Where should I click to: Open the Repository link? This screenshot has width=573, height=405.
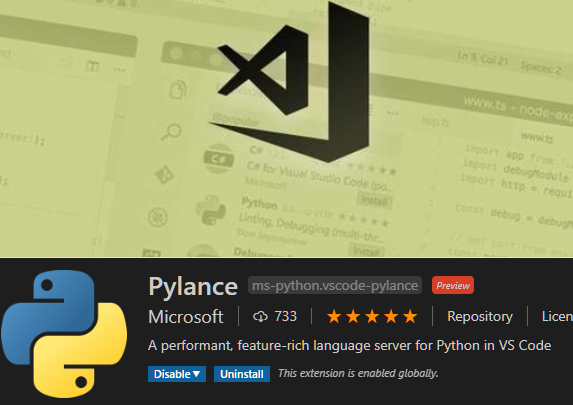[x=480, y=316]
